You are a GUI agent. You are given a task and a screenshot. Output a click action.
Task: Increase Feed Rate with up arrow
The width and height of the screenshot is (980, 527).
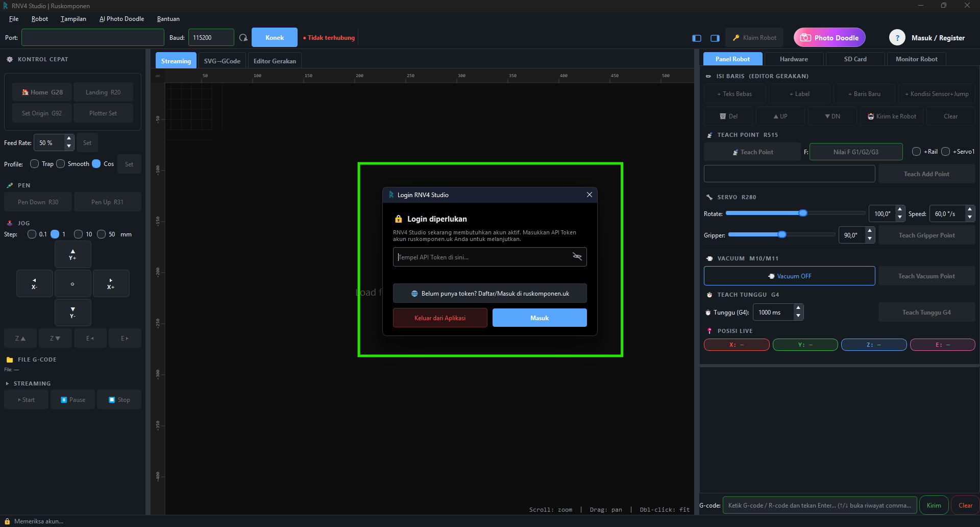(x=69, y=139)
